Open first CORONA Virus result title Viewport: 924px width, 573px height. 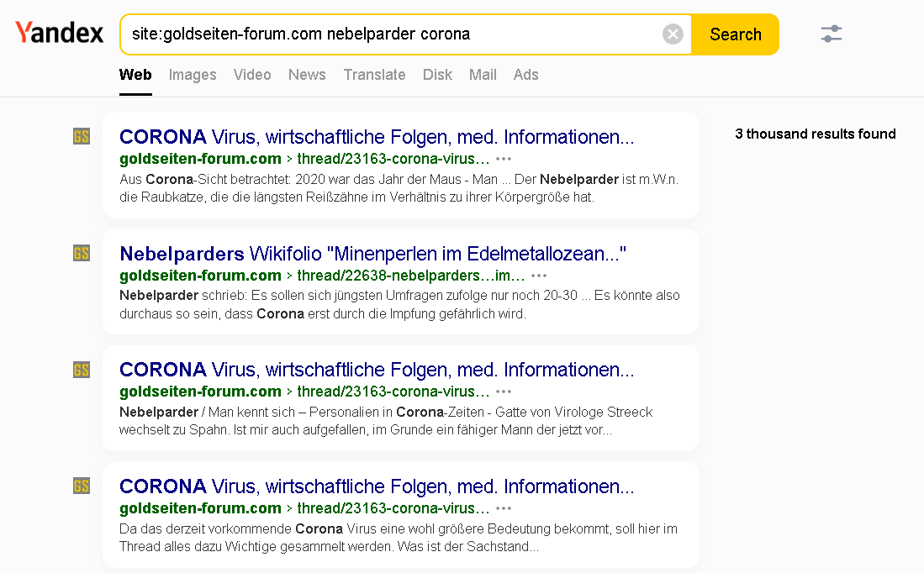tap(377, 137)
